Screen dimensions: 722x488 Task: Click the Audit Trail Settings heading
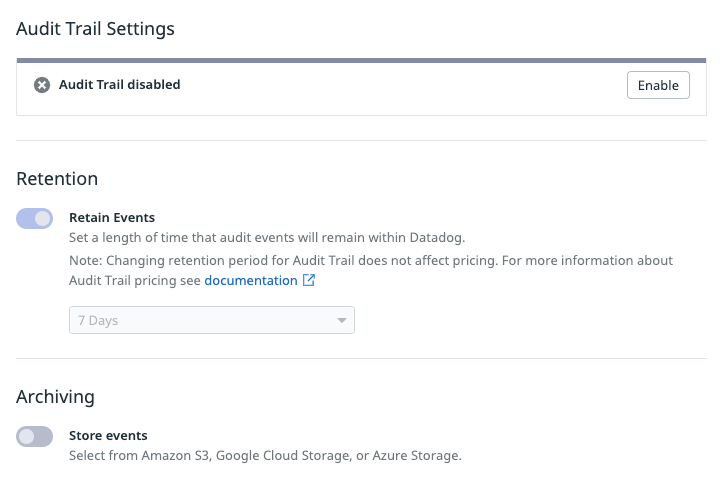coord(96,29)
